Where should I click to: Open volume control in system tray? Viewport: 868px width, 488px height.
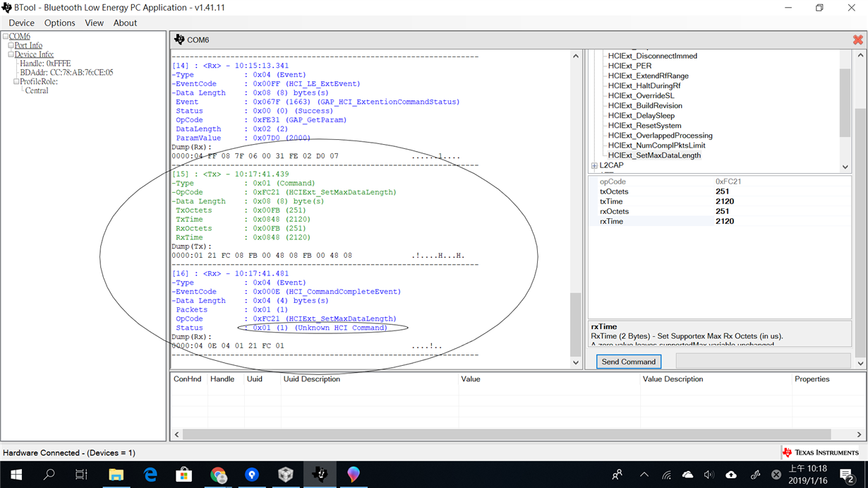coord(709,475)
